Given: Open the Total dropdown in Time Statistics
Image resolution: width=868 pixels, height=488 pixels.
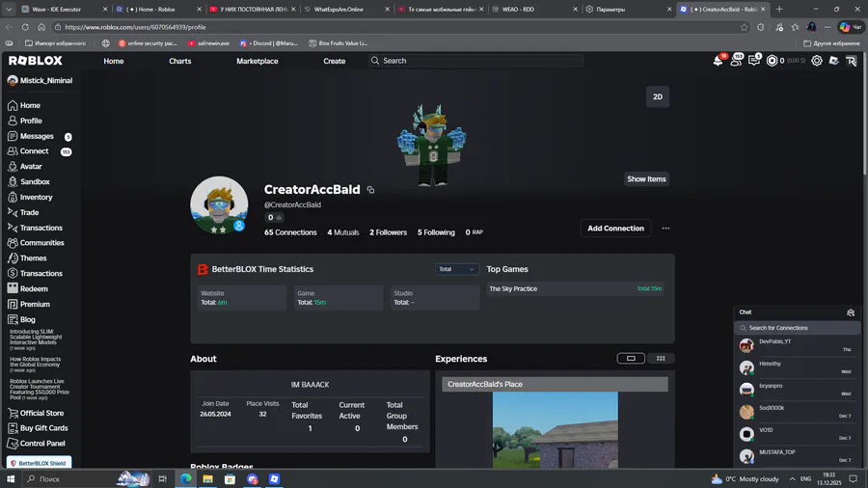Looking at the screenshot, I should click(456, 269).
